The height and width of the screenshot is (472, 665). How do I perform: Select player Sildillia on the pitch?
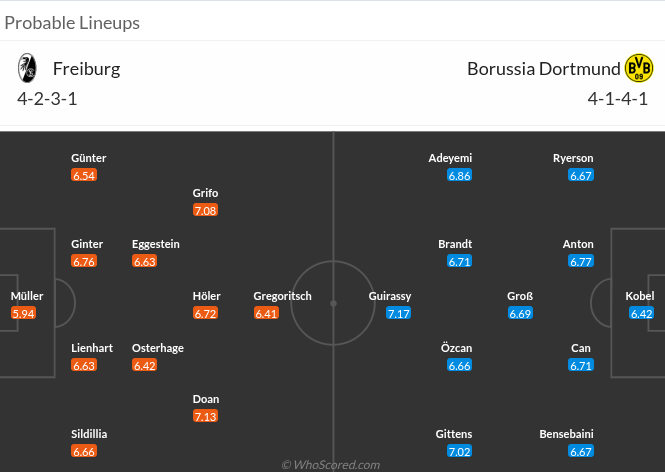pyautogui.click(x=89, y=434)
